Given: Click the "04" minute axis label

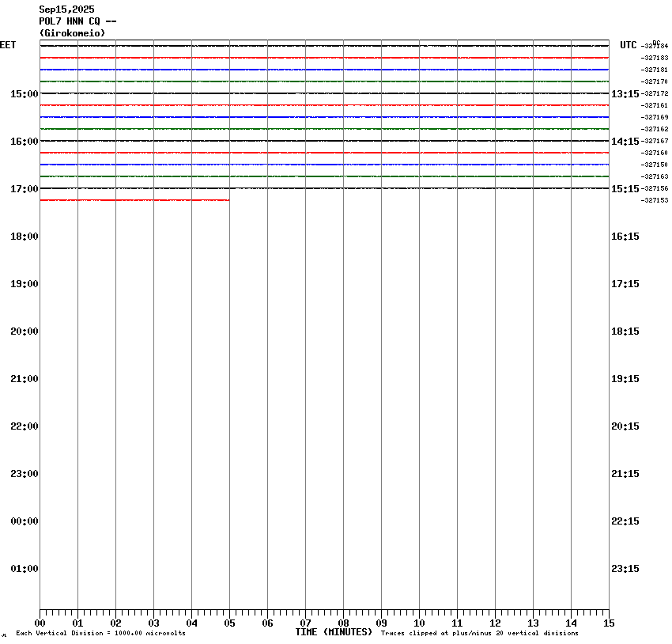Looking at the screenshot, I should [191, 623].
